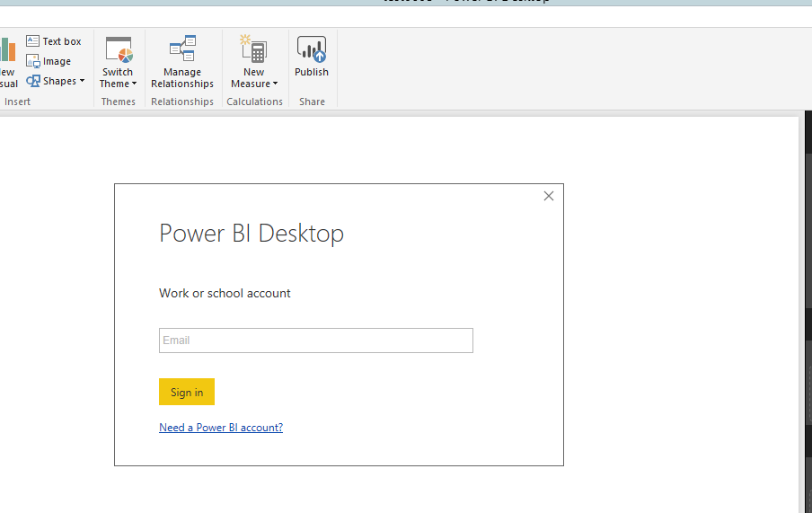Close the Power BI sign-in dialog
This screenshot has width=812, height=513.
point(549,196)
